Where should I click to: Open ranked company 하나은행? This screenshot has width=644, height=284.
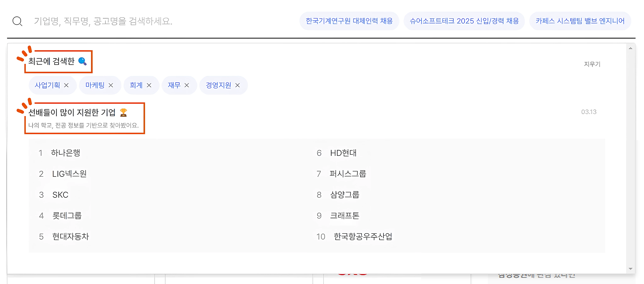tap(66, 153)
